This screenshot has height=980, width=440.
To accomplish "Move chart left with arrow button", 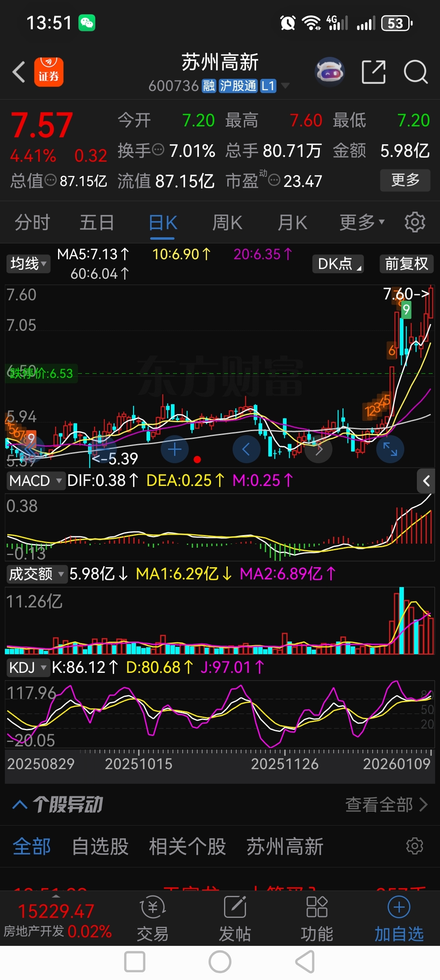I will click(246, 449).
